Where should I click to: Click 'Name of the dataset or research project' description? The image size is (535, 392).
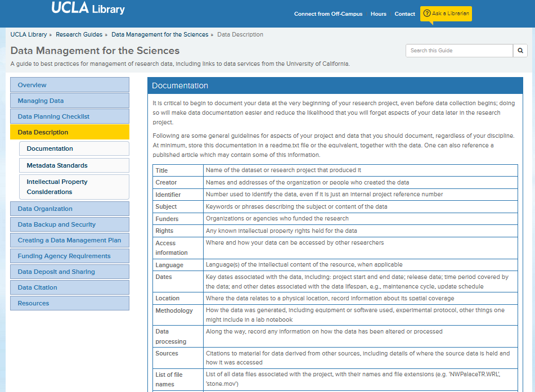point(283,170)
